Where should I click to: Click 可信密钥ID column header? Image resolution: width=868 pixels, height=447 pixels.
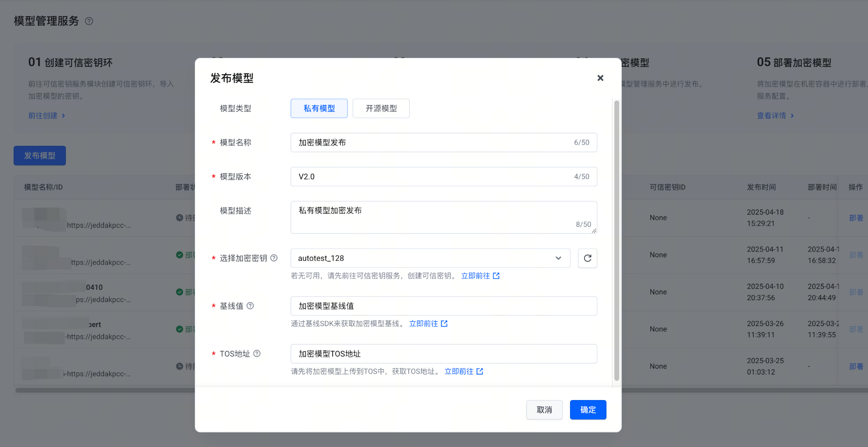pos(667,187)
